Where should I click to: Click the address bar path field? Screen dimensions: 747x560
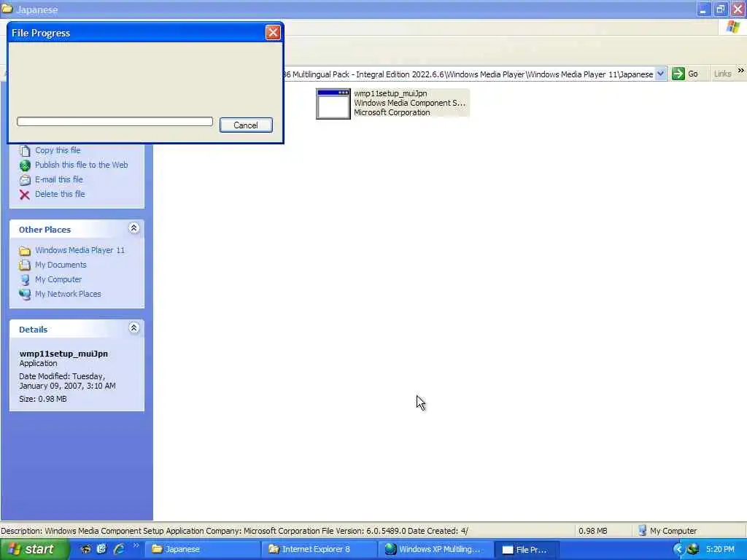tap(469, 74)
